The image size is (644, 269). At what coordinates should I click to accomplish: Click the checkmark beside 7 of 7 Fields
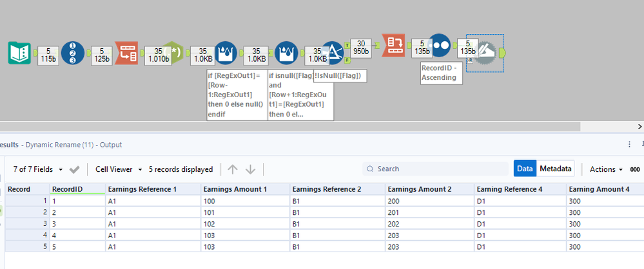pyautogui.click(x=75, y=169)
